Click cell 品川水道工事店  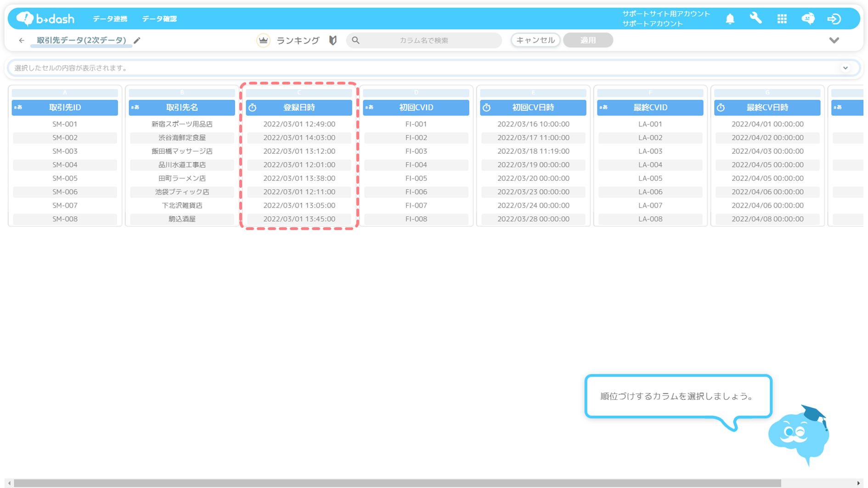[x=182, y=165]
